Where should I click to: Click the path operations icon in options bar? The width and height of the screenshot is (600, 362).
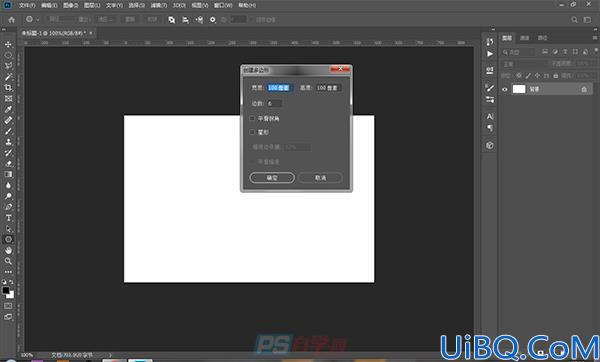click(172, 20)
